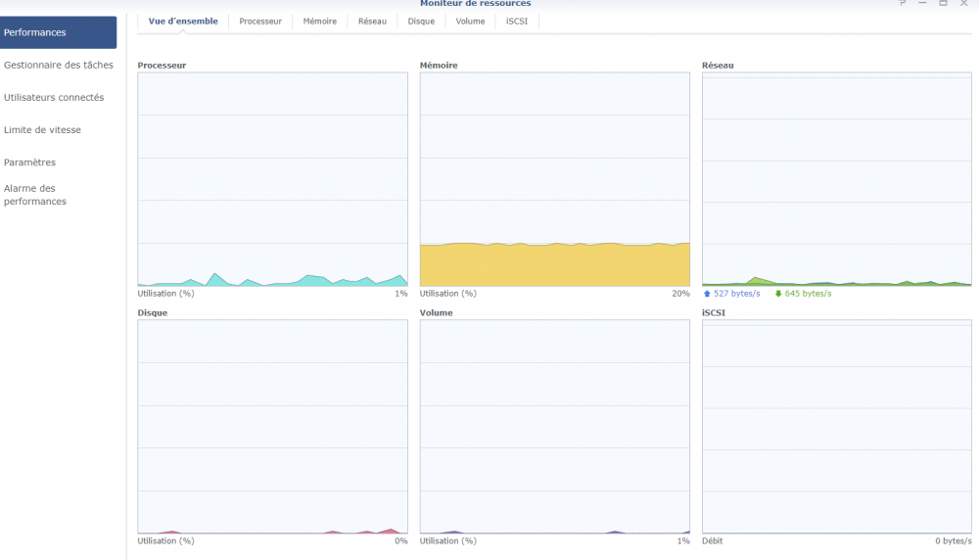The height and width of the screenshot is (560, 979).
Task: Click the blue upload arrow icon
Action: [x=708, y=294]
